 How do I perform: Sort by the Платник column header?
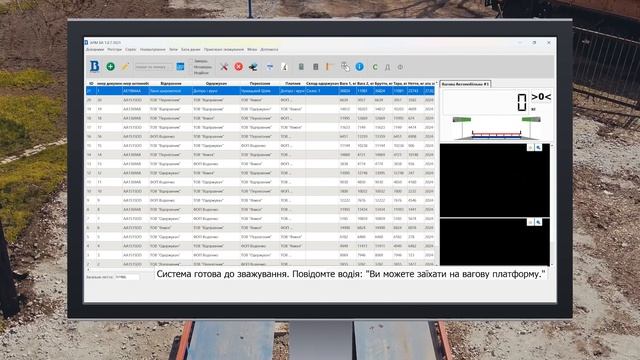coord(293,83)
